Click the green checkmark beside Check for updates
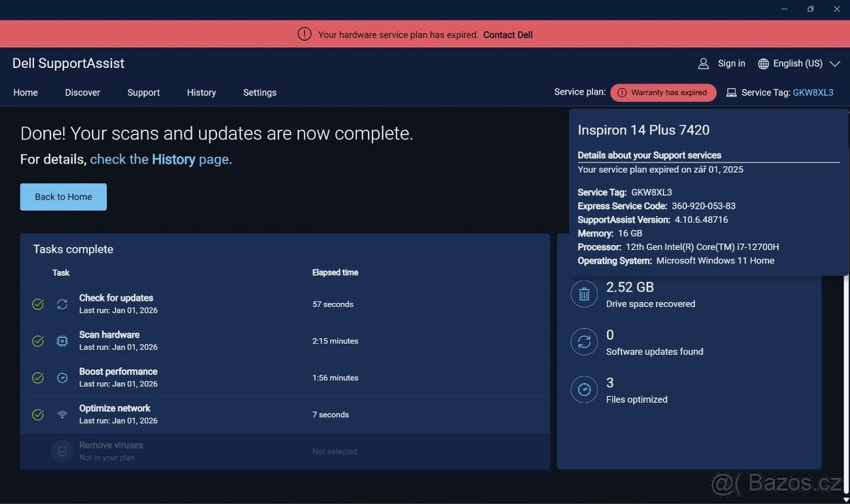Image resolution: width=850 pixels, height=504 pixels. (38, 304)
